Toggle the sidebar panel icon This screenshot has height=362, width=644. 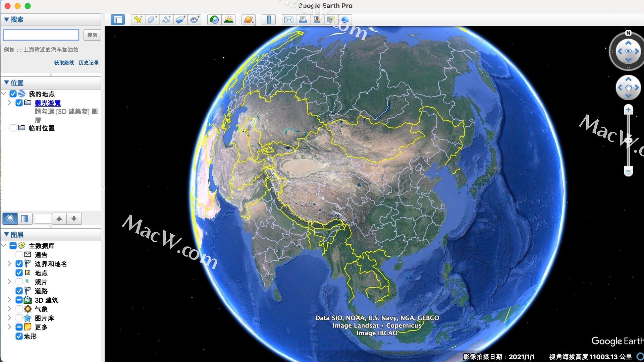tap(117, 20)
